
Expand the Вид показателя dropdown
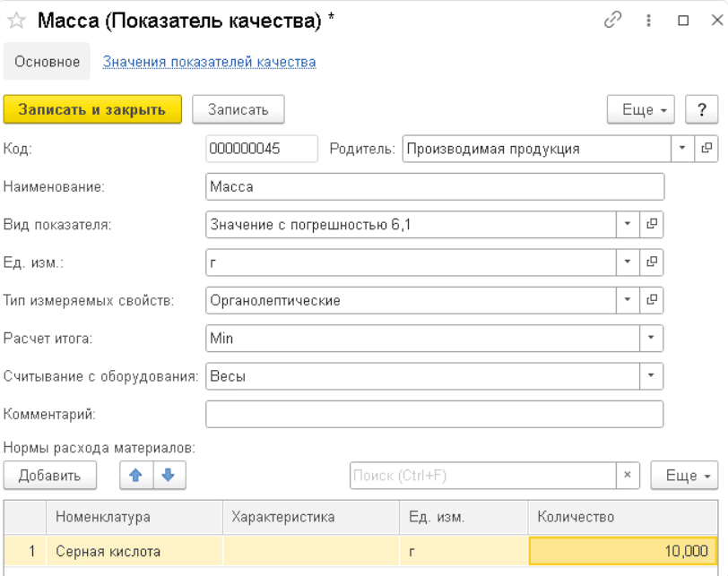(x=628, y=225)
